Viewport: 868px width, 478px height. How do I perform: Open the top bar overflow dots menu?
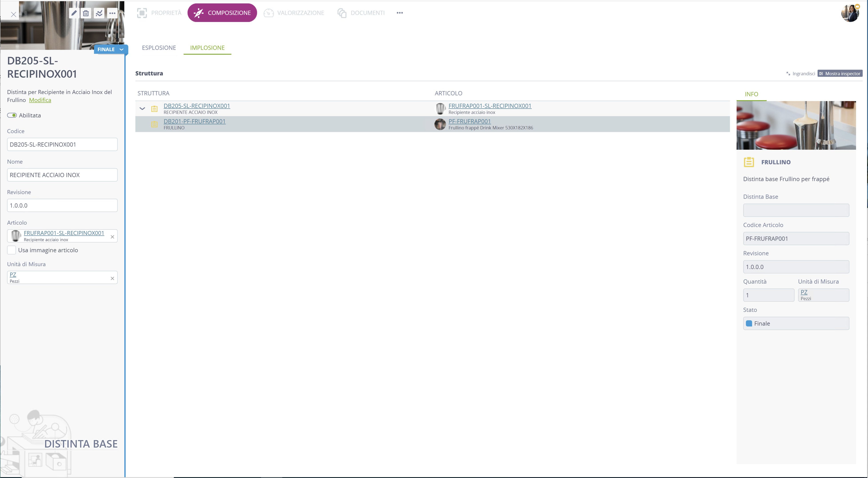click(400, 13)
